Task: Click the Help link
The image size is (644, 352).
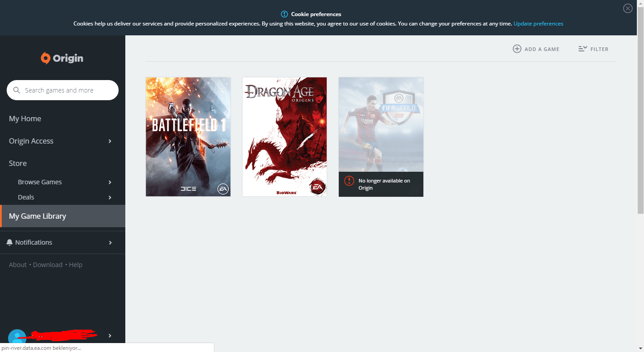Action: (x=76, y=265)
